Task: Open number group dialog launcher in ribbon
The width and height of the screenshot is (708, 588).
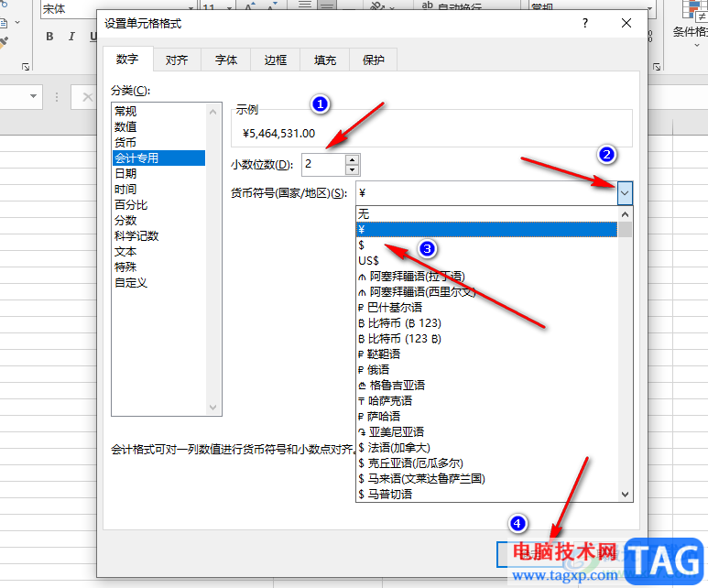Action: click(657, 67)
